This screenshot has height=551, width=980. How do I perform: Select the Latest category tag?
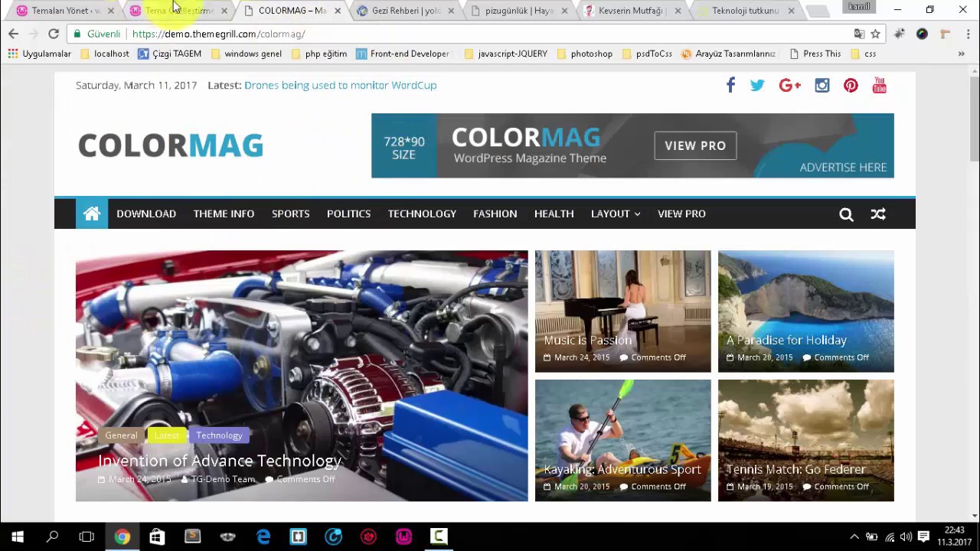(x=166, y=435)
